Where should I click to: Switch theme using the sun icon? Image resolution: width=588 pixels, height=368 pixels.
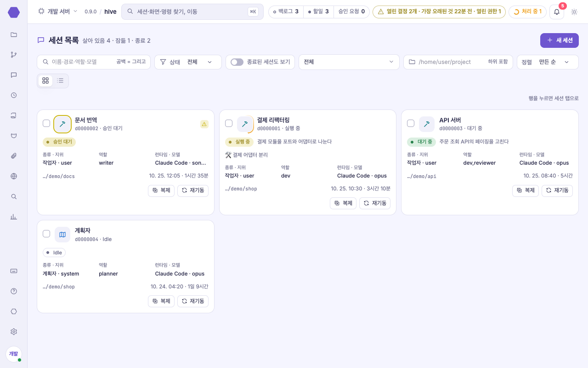point(574,11)
